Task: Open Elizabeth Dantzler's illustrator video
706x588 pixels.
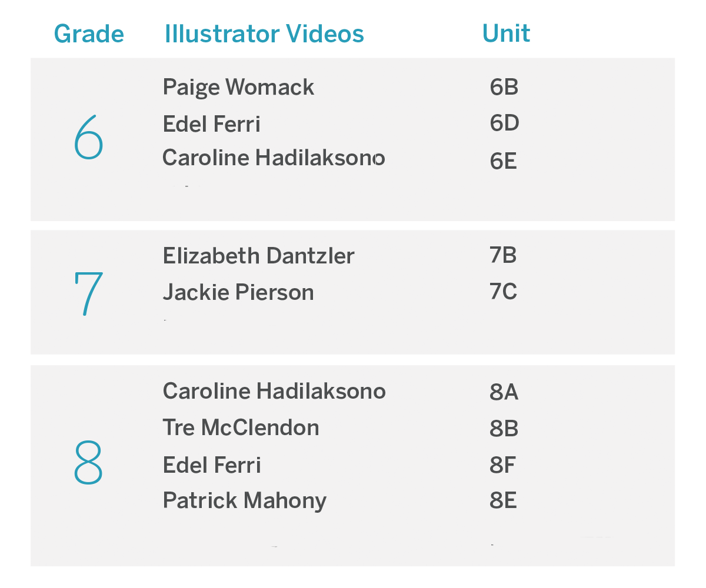Action: point(258,256)
